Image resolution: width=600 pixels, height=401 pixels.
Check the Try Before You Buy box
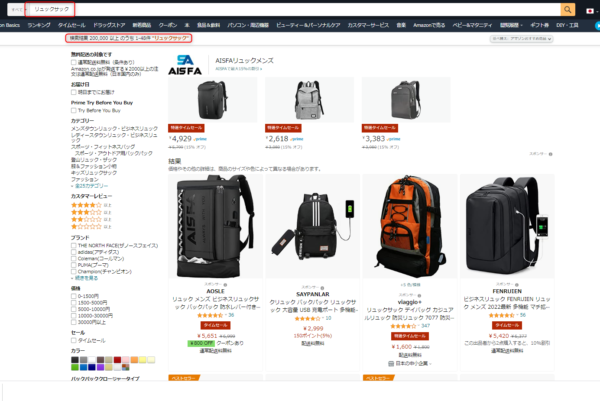pos(73,111)
